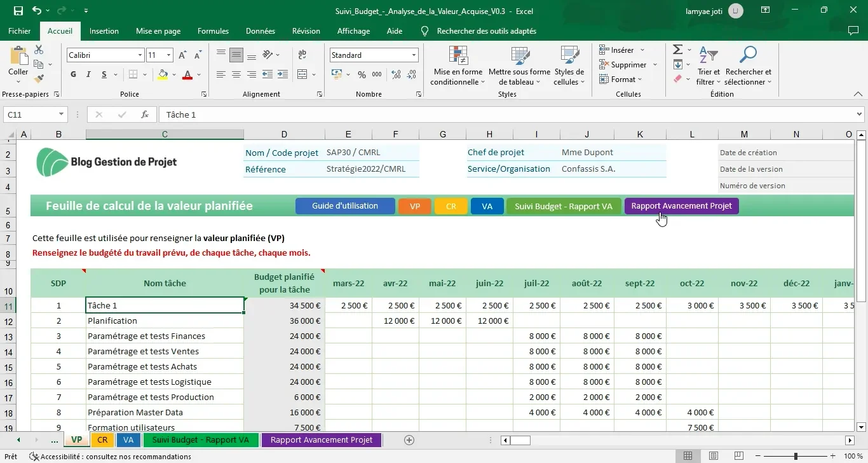Toggle italic formatting (I)
The width and height of the screenshot is (868, 463).
click(x=88, y=74)
